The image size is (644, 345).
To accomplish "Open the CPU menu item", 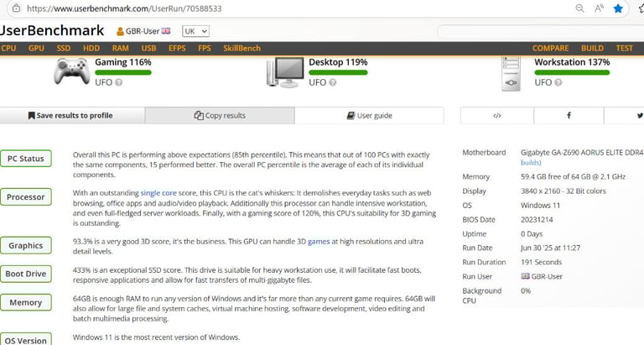I will click(x=8, y=48).
